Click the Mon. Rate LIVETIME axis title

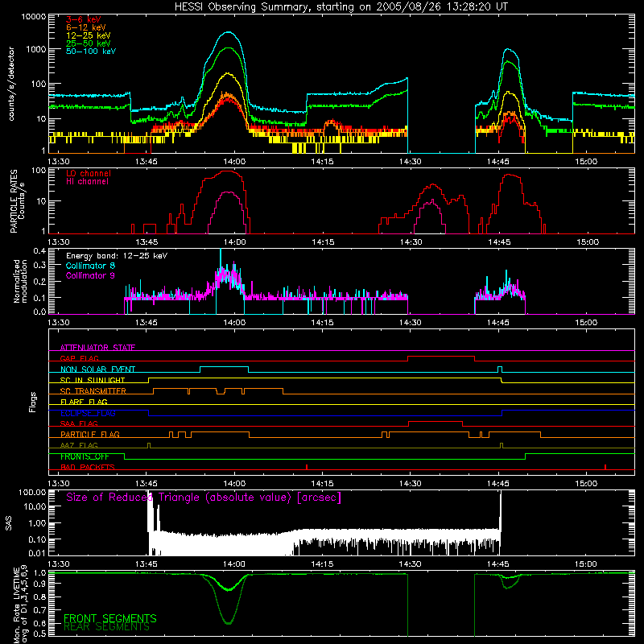coord(21,604)
